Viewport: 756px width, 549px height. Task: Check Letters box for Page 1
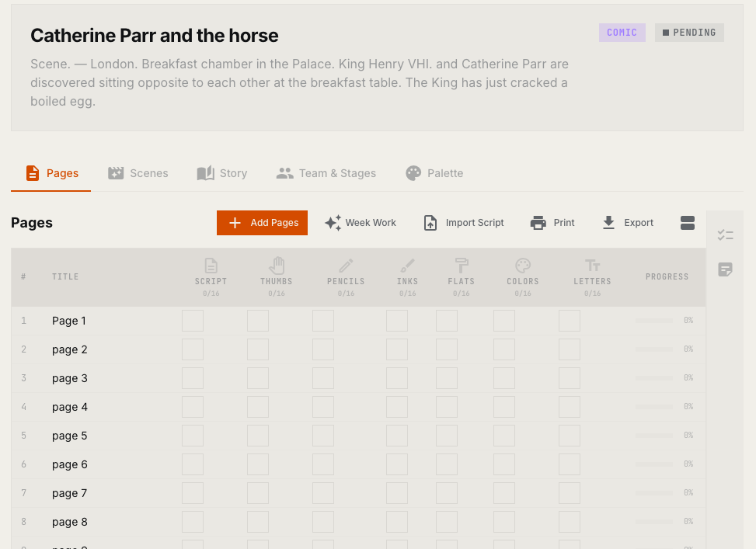tap(570, 321)
